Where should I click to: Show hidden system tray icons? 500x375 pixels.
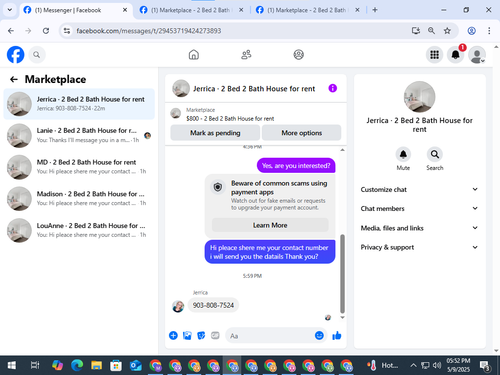413,365
